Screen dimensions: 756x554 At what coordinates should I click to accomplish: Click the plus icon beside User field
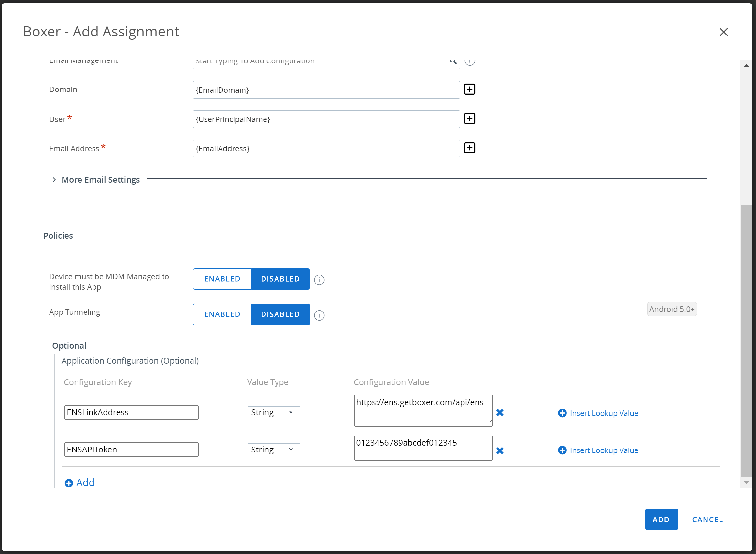(469, 119)
